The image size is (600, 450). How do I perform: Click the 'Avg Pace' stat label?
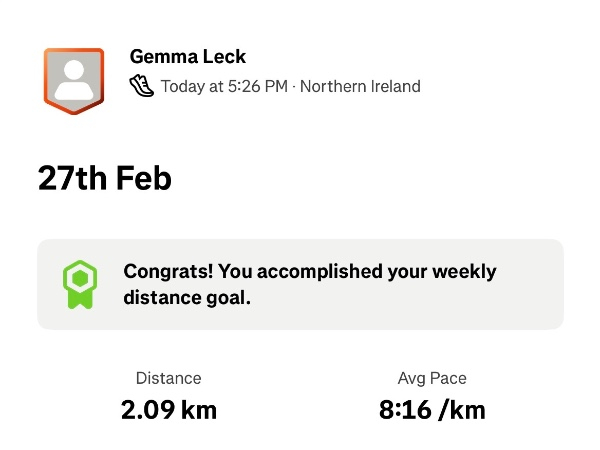click(x=432, y=378)
